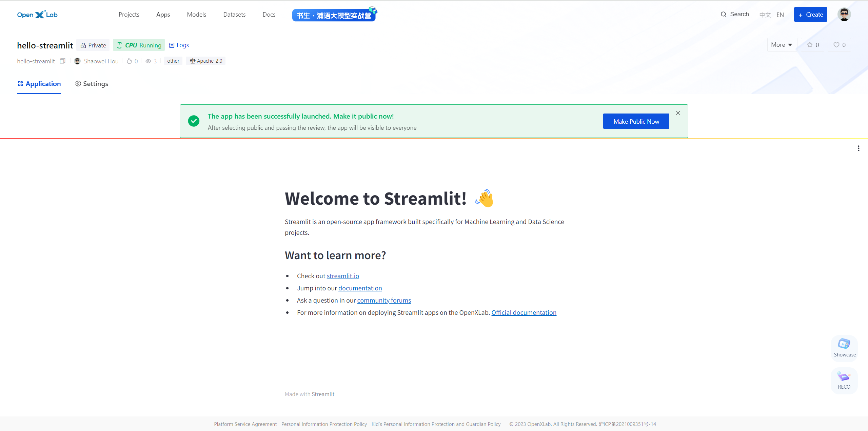
Task: Open Kid's Personal Information Protection policy link
Action: click(436, 424)
